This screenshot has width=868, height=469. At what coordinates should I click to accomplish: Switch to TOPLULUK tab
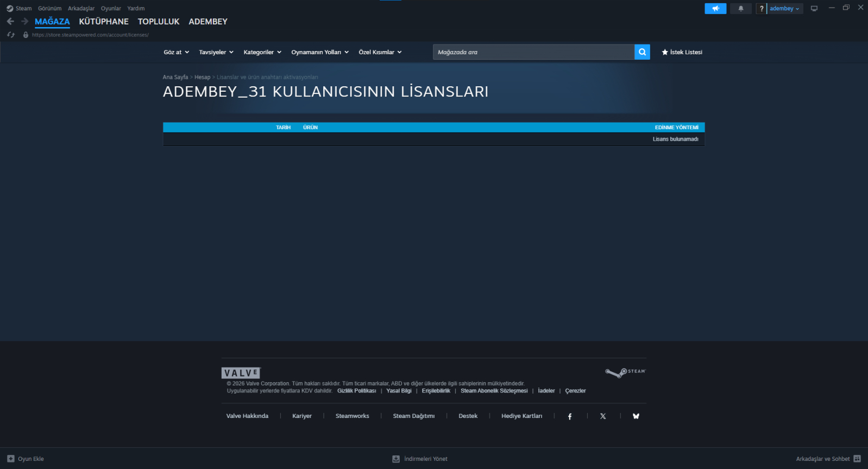pos(159,22)
